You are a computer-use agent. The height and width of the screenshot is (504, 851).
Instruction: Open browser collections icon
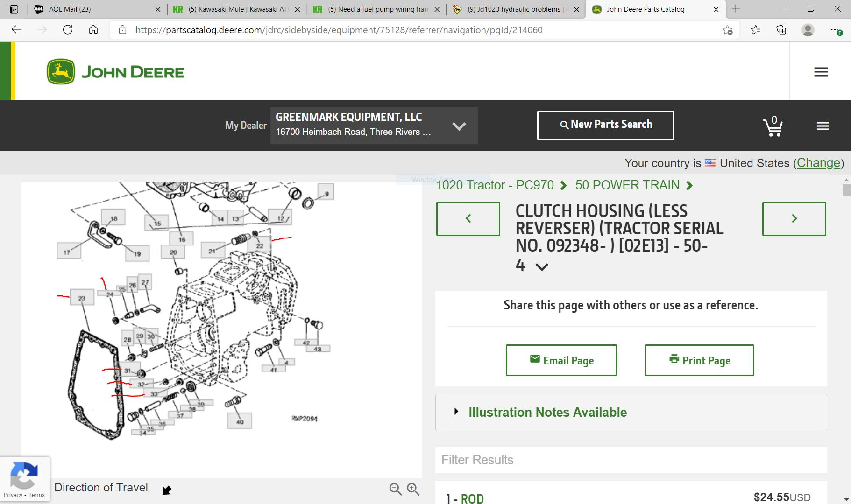(x=781, y=30)
